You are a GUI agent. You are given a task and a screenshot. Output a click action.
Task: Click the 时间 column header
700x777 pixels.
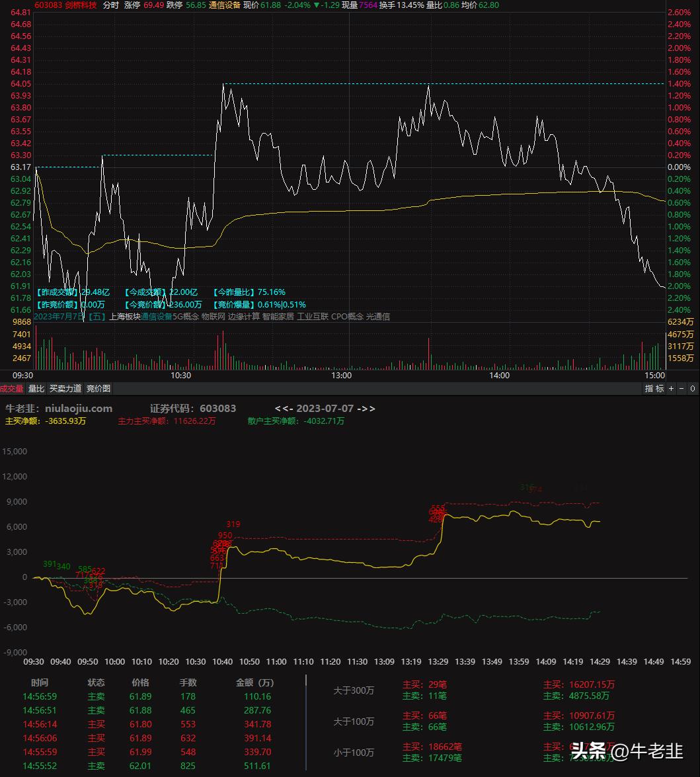(40, 682)
